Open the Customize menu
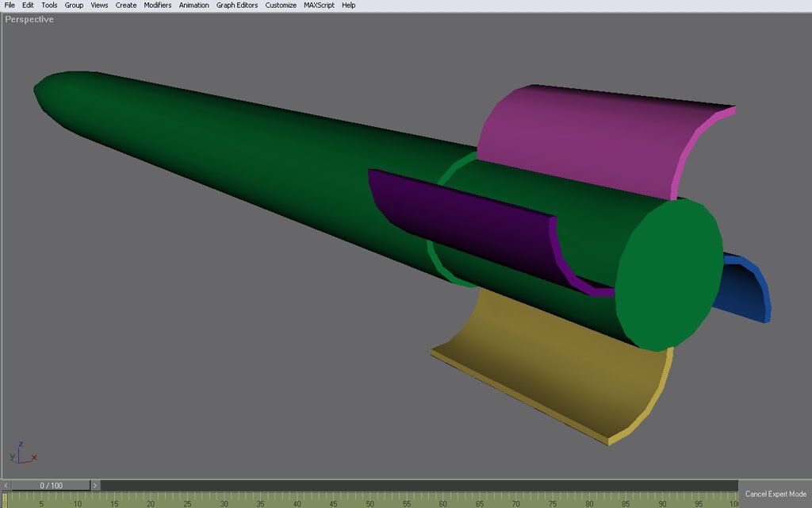This screenshot has width=812, height=508. click(281, 6)
